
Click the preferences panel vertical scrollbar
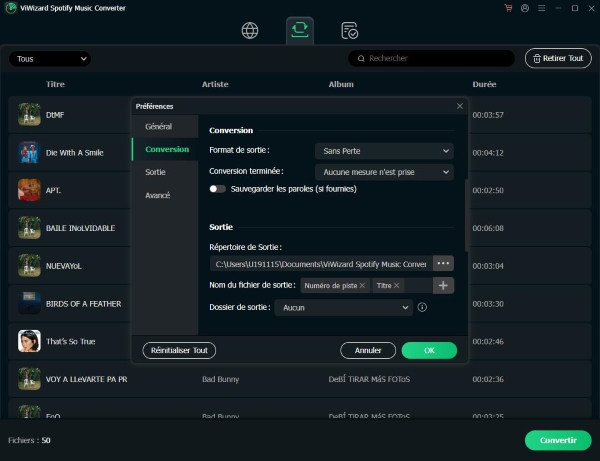coord(466,215)
